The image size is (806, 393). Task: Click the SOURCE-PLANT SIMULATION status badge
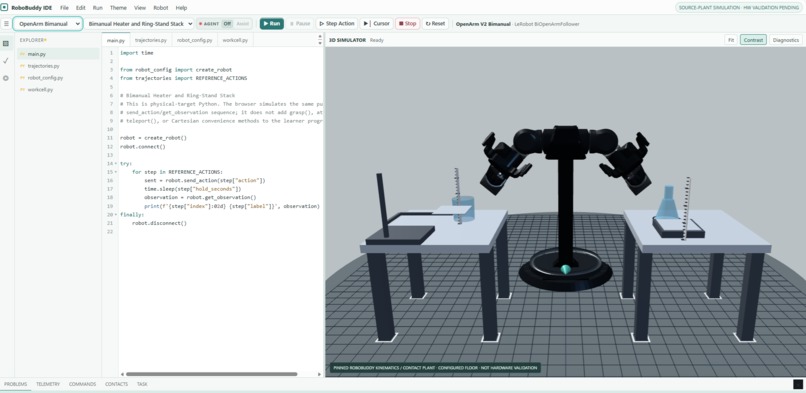pyautogui.click(x=739, y=8)
